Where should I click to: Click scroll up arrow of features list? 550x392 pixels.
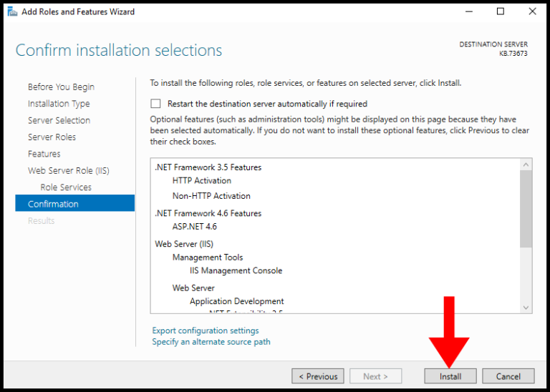pos(526,165)
